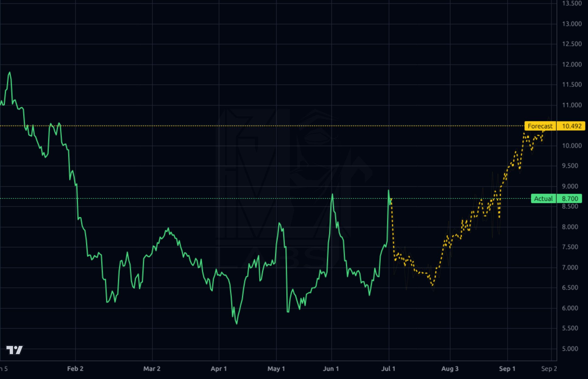The width and height of the screenshot is (588, 379).
Task: Click the green Actual label
Action: [543, 199]
